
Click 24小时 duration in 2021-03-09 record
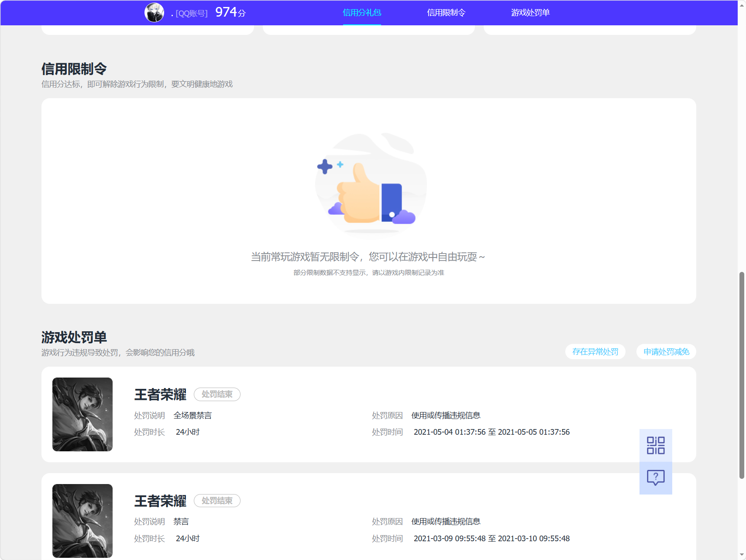pos(188,538)
